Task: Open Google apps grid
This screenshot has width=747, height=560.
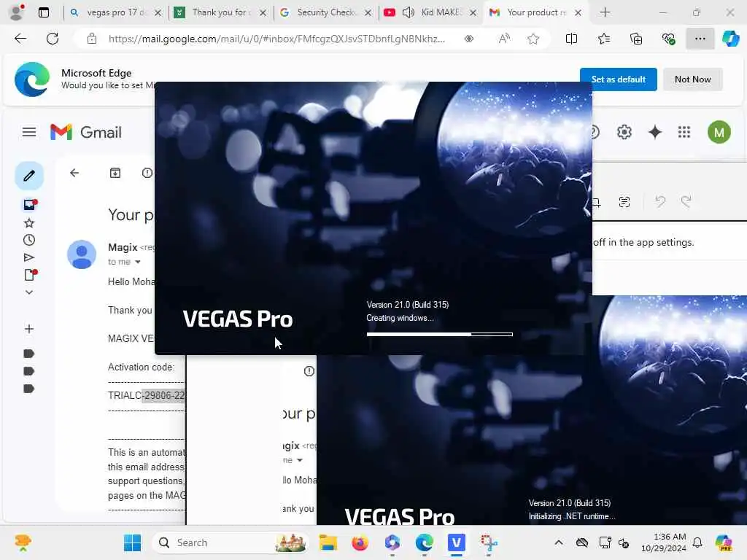Action: pos(684,132)
